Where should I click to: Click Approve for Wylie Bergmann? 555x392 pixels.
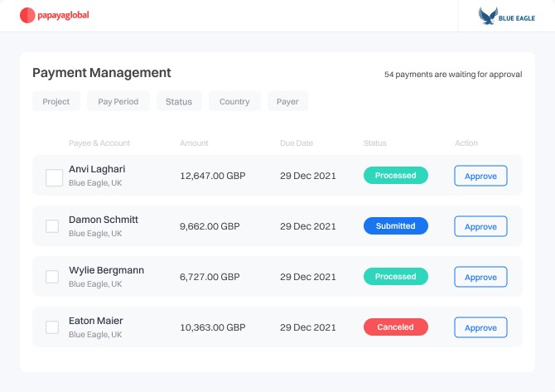(x=480, y=277)
